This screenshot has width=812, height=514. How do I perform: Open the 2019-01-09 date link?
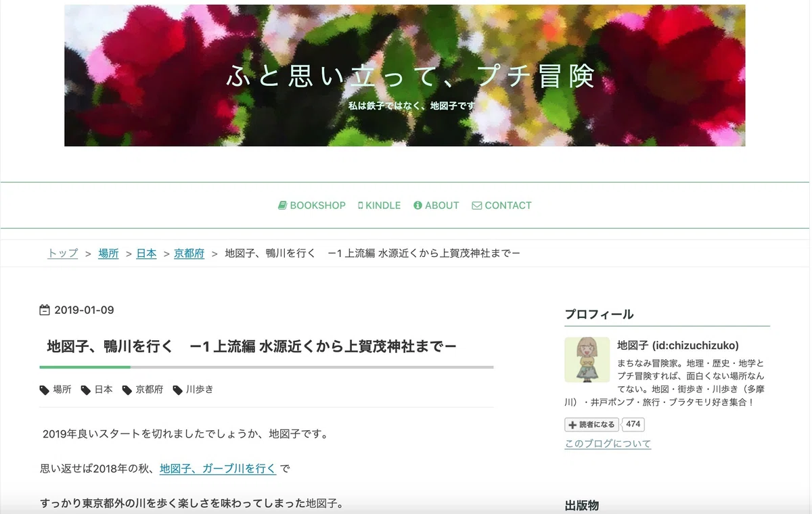coord(84,310)
